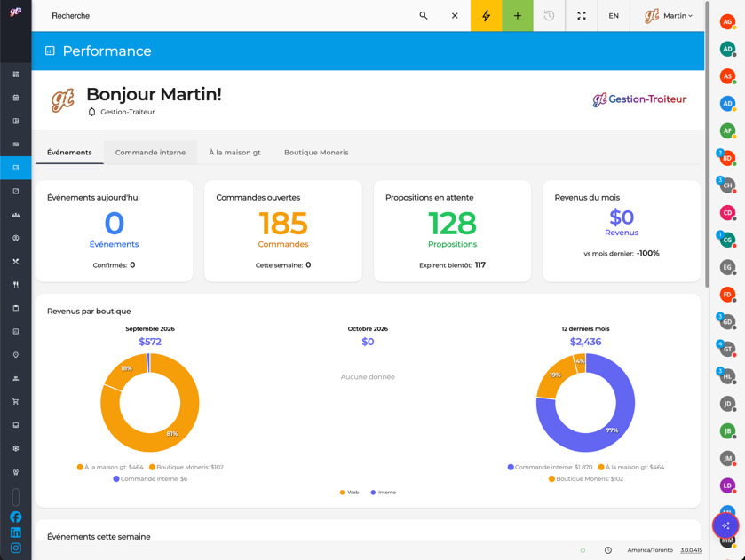Click the Recherche search field

(x=228, y=16)
